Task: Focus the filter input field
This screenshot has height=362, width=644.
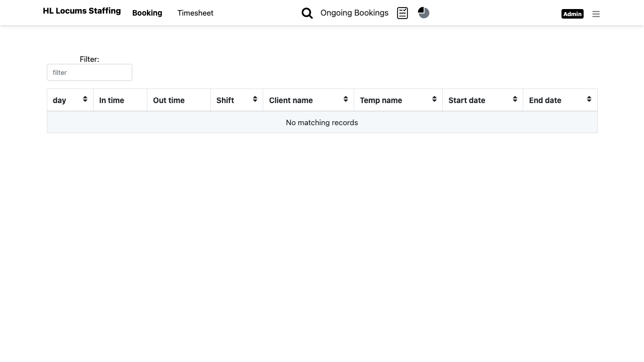Action: pyautogui.click(x=90, y=72)
